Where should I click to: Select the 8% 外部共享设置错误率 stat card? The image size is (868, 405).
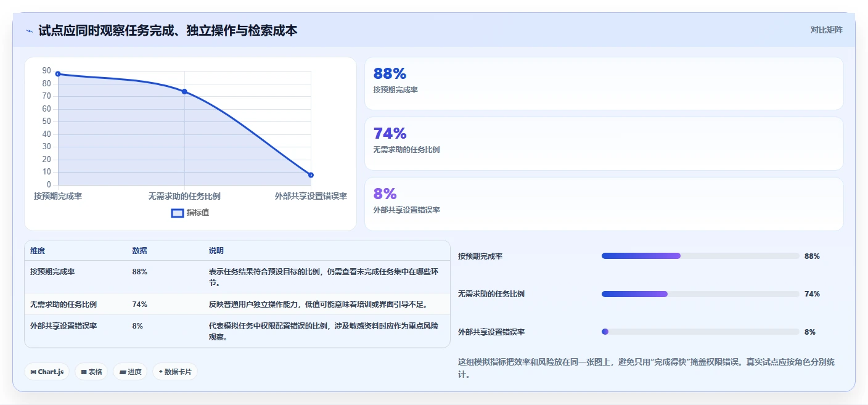click(x=604, y=204)
